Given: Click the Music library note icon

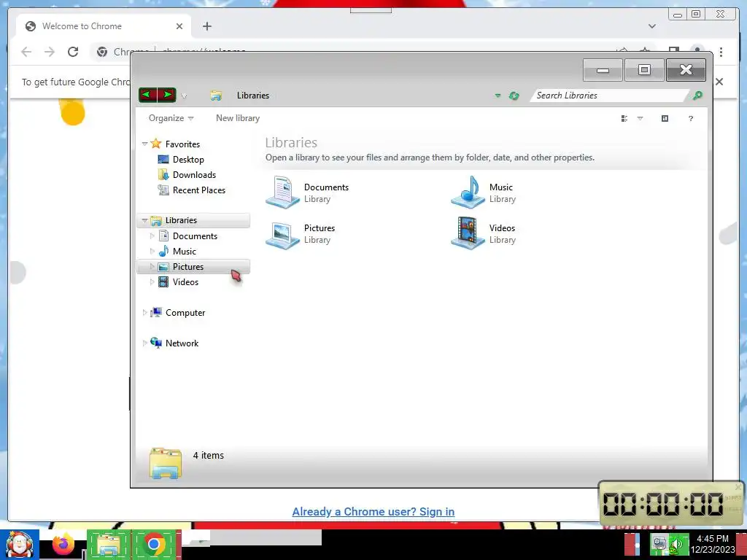Looking at the screenshot, I should pos(468,192).
